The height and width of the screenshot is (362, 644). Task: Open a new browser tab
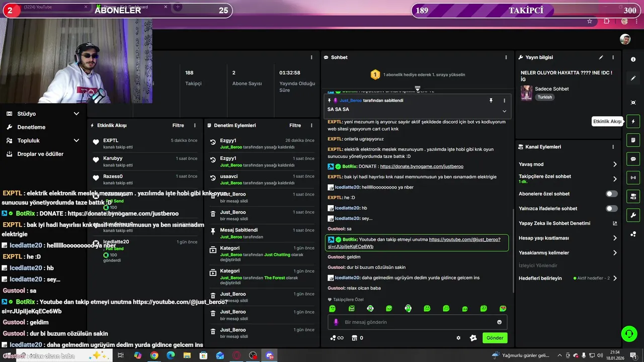click(177, 7)
